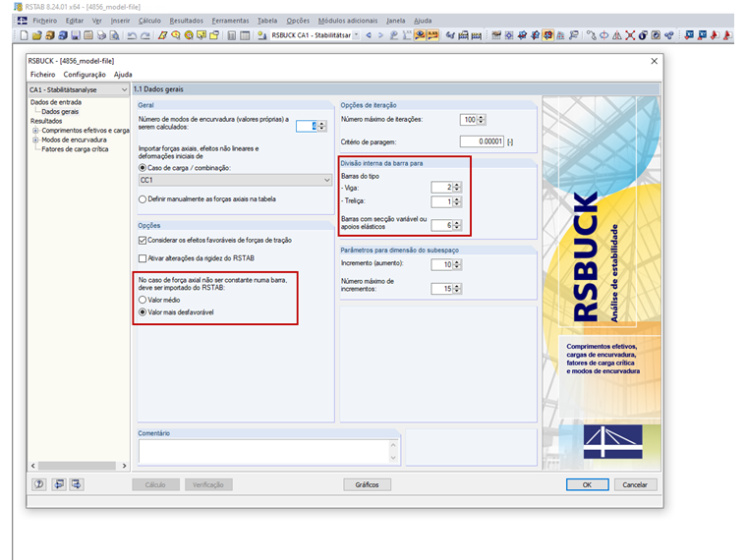Click the next table arrow icon in RSBUCK

[77, 484]
